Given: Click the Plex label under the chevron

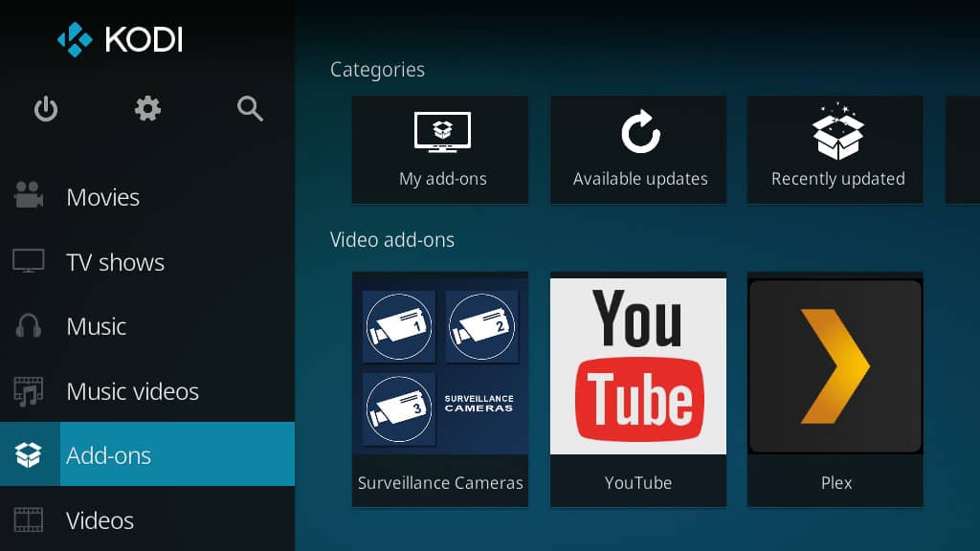Looking at the screenshot, I should 836,483.
